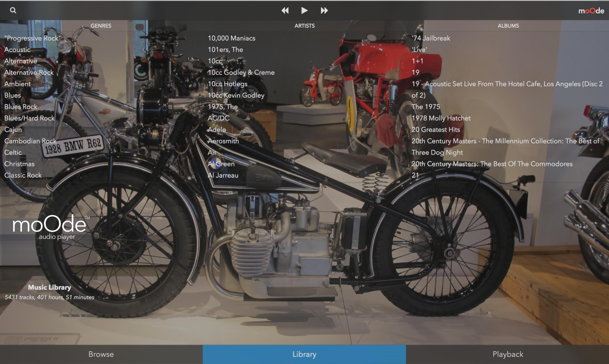Open album 19 - Acoustic Set Live

coord(507,90)
